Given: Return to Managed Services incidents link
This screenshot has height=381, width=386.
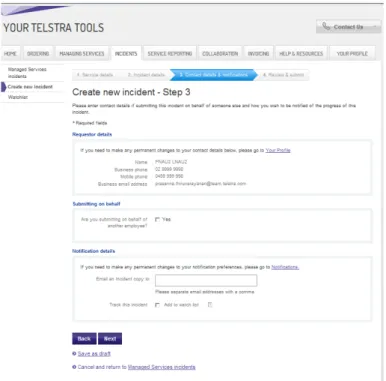Looking at the screenshot, I should click(x=162, y=367).
